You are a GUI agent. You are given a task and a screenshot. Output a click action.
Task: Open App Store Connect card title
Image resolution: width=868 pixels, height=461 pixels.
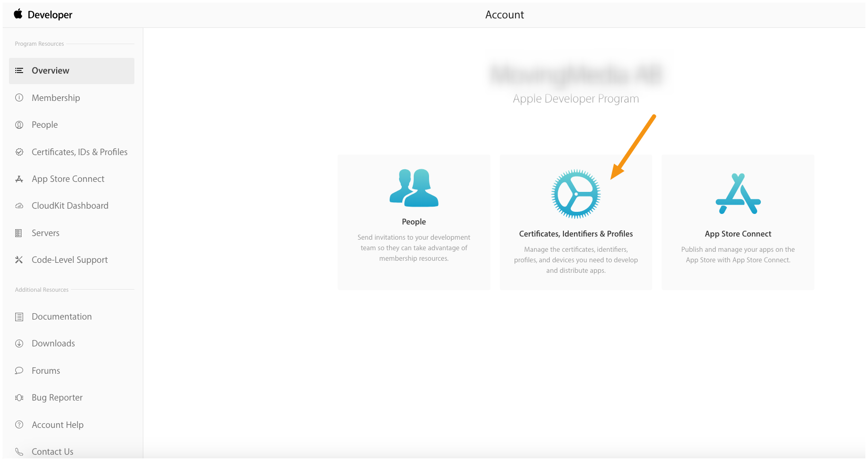738,234
